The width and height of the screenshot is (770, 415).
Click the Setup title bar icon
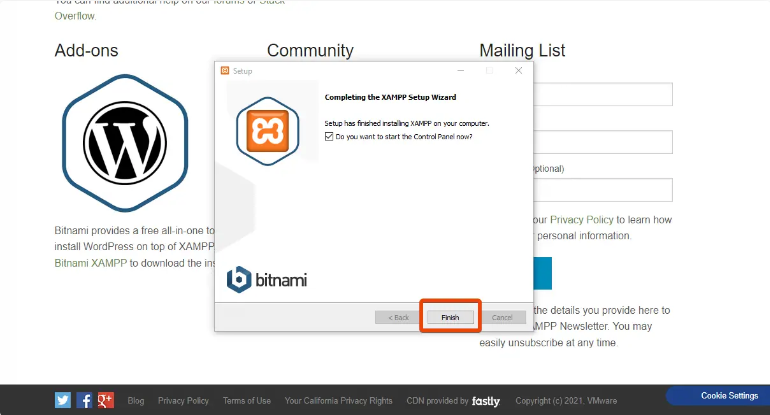[x=224, y=71]
